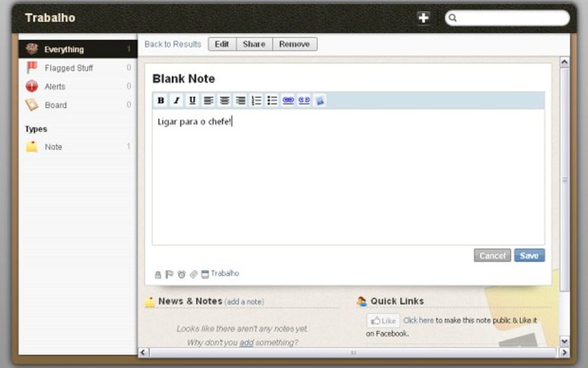The image size is (588, 368).
Task: Click the Share button
Action: 254,44
